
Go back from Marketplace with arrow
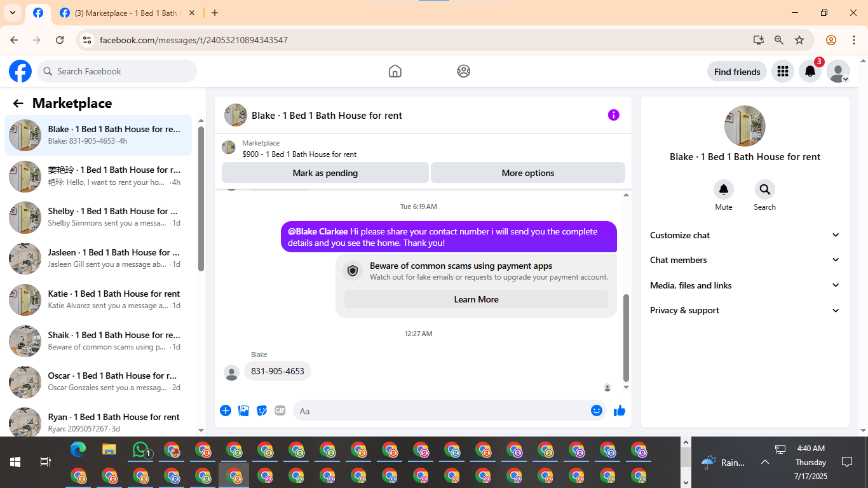(18, 104)
